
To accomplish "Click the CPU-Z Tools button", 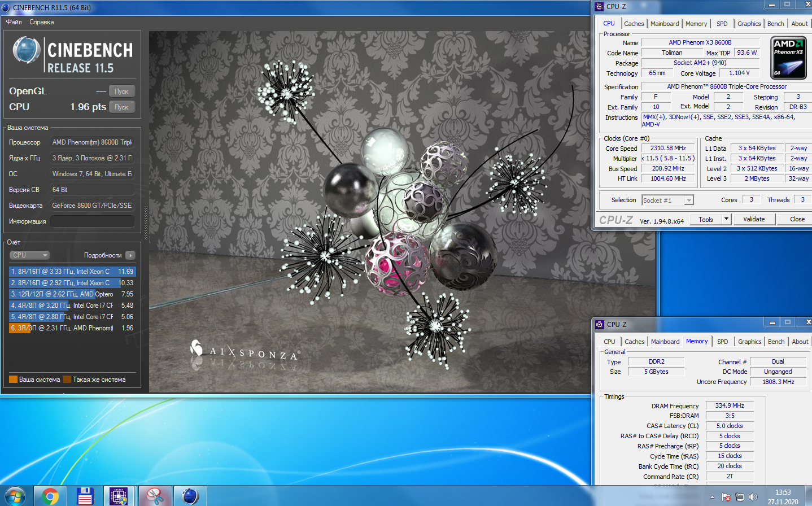I will (706, 220).
